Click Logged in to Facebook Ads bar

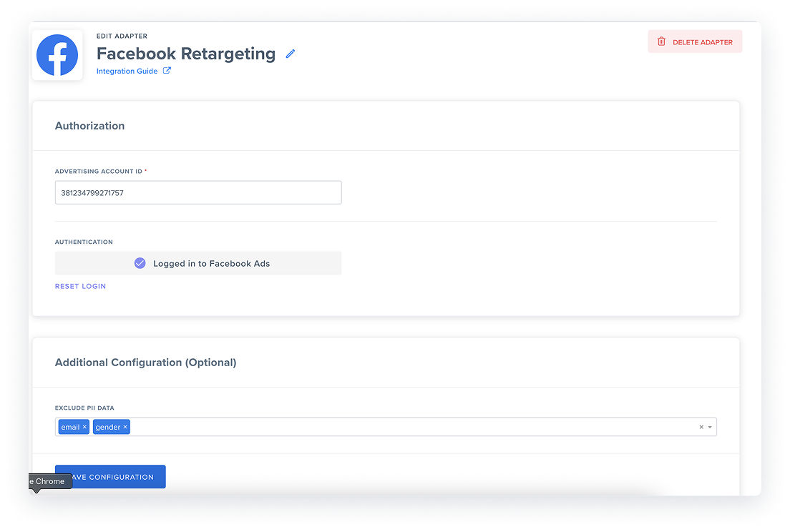pyautogui.click(x=198, y=263)
